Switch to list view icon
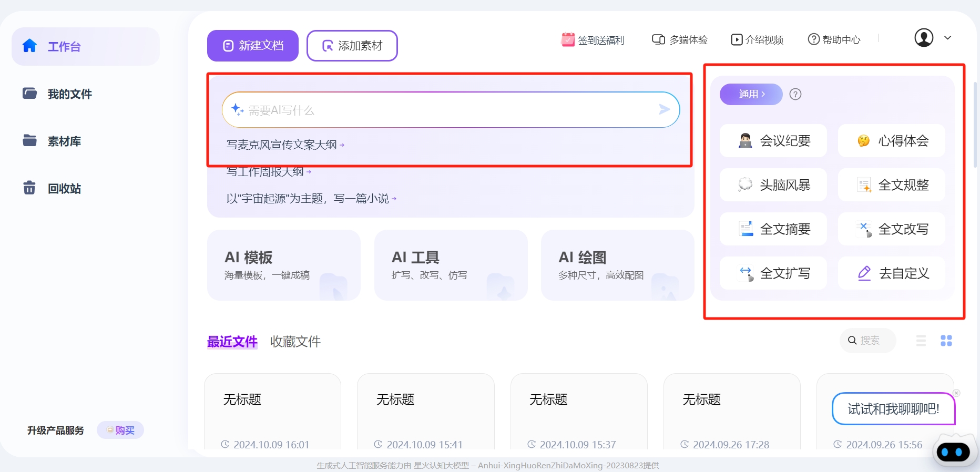 pos(921,341)
